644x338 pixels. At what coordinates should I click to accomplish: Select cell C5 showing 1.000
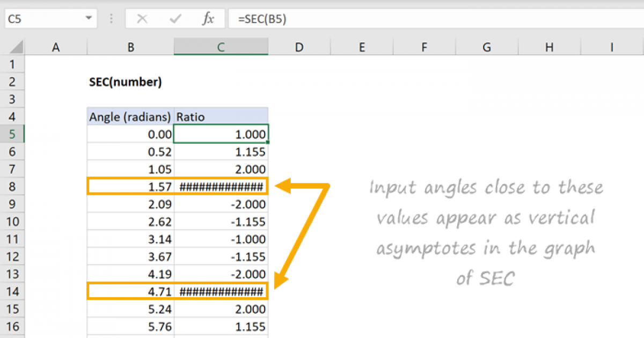(221, 134)
